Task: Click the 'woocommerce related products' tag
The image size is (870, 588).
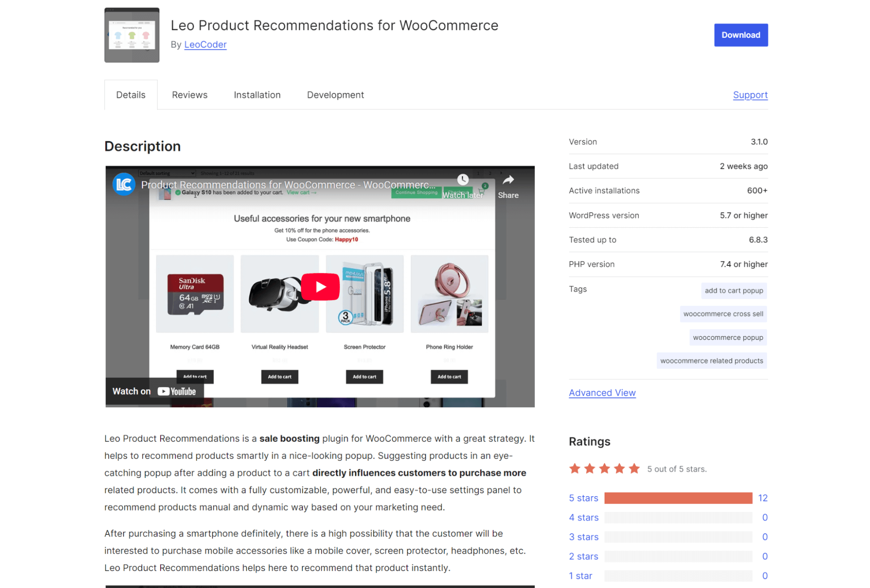Action: (x=711, y=360)
